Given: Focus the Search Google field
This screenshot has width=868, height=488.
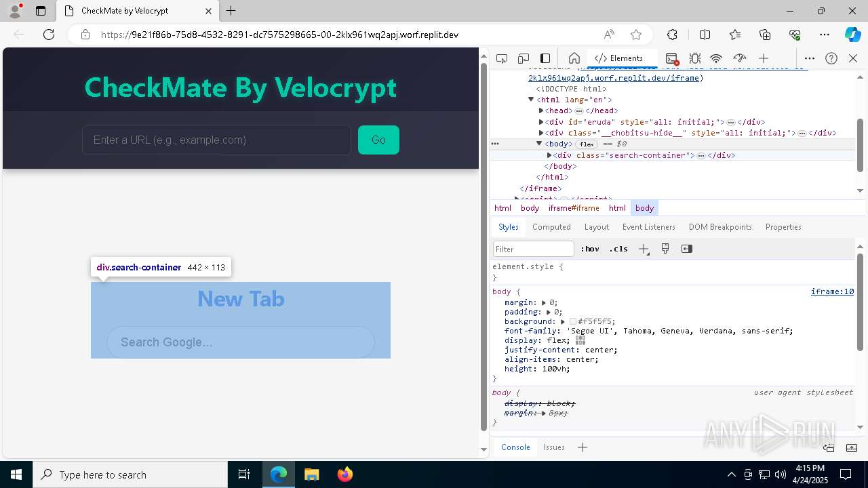Looking at the screenshot, I should tap(241, 342).
